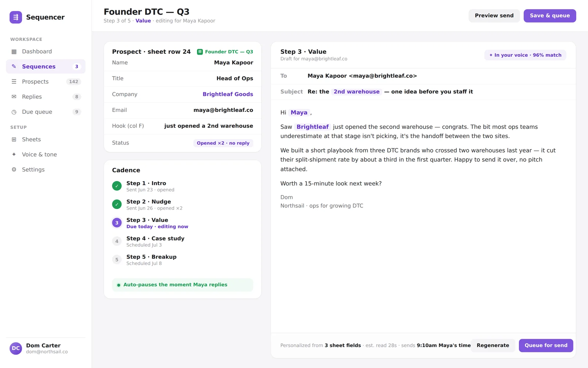
Task: Open Voice & tone settings
Action: pyautogui.click(x=46, y=155)
